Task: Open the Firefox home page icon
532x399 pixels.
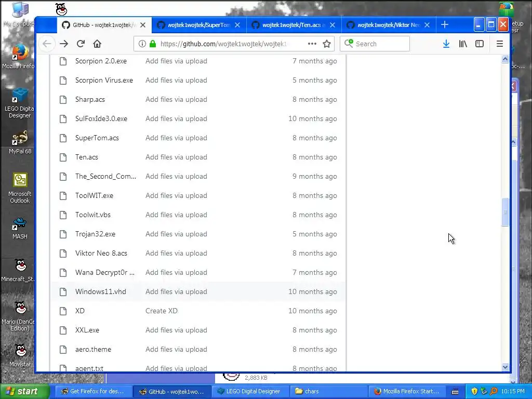Action: (x=97, y=44)
